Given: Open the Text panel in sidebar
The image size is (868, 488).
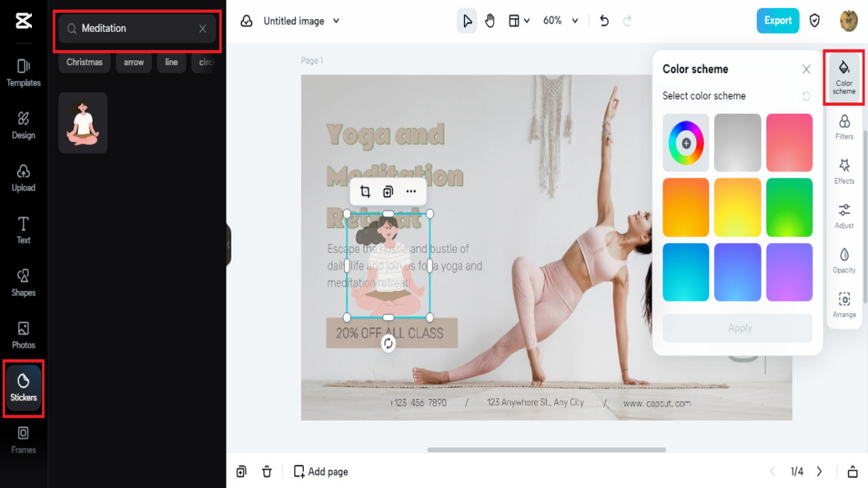Looking at the screenshot, I should [x=23, y=230].
